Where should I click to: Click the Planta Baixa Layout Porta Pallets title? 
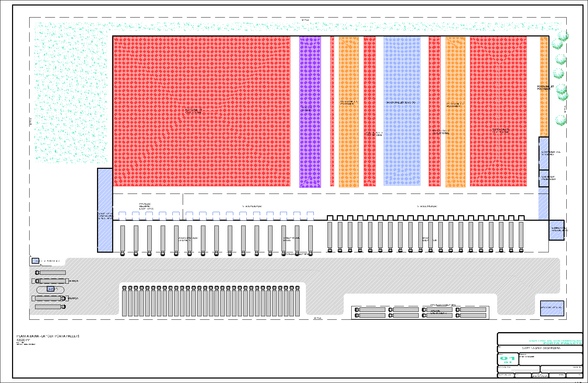tap(48, 336)
